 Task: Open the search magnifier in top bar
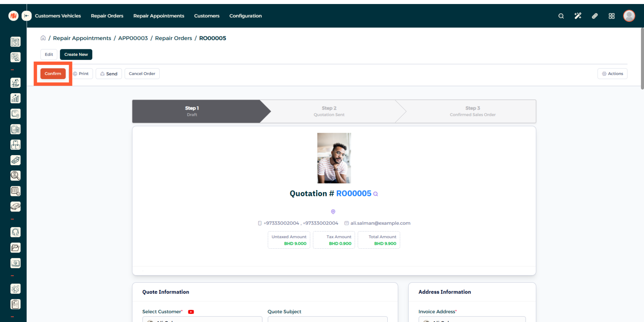click(x=561, y=16)
